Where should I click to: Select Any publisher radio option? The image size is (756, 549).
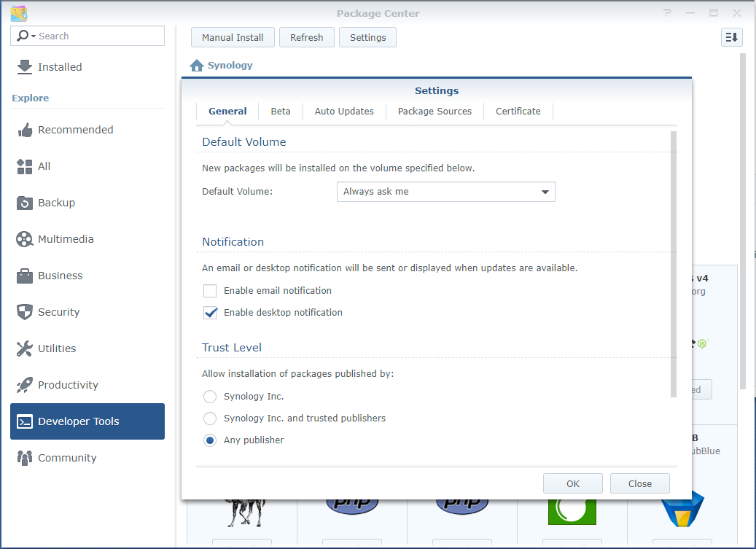[x=210, y=440]
